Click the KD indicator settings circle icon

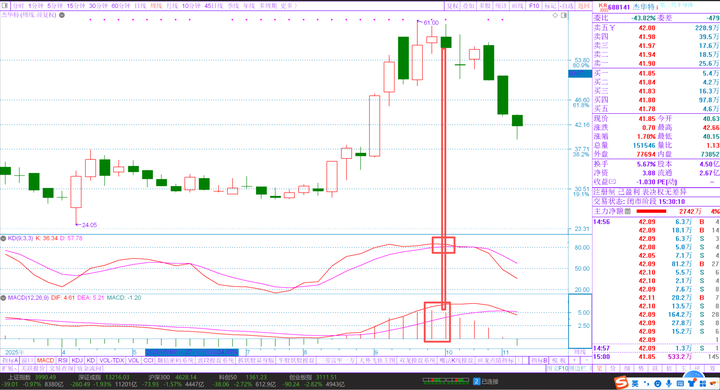(3, 238)
